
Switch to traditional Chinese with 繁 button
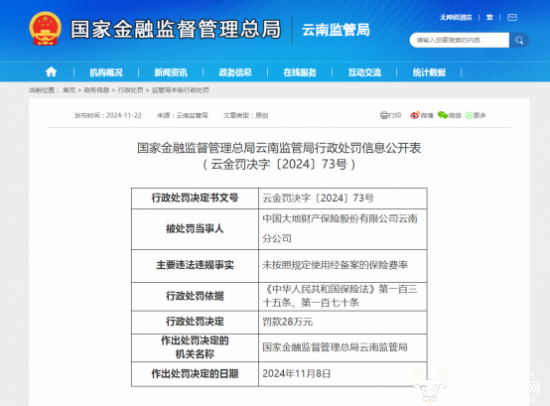point(489,17)
